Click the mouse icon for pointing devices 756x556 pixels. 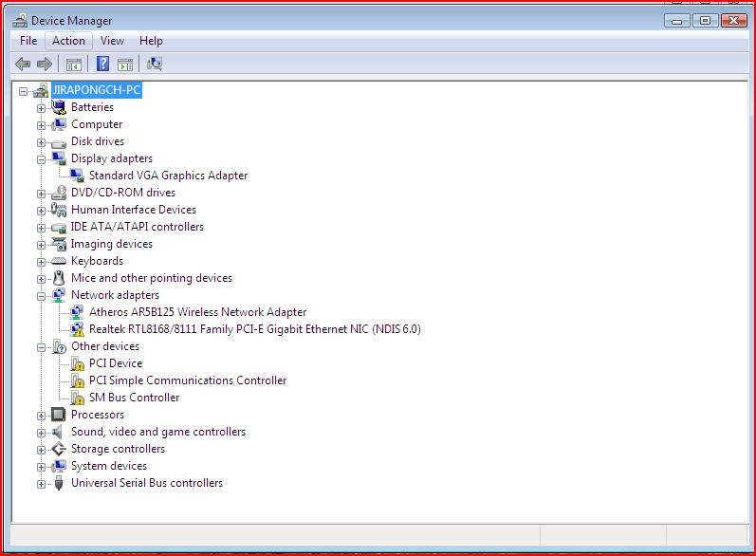[x=59, y=278]
